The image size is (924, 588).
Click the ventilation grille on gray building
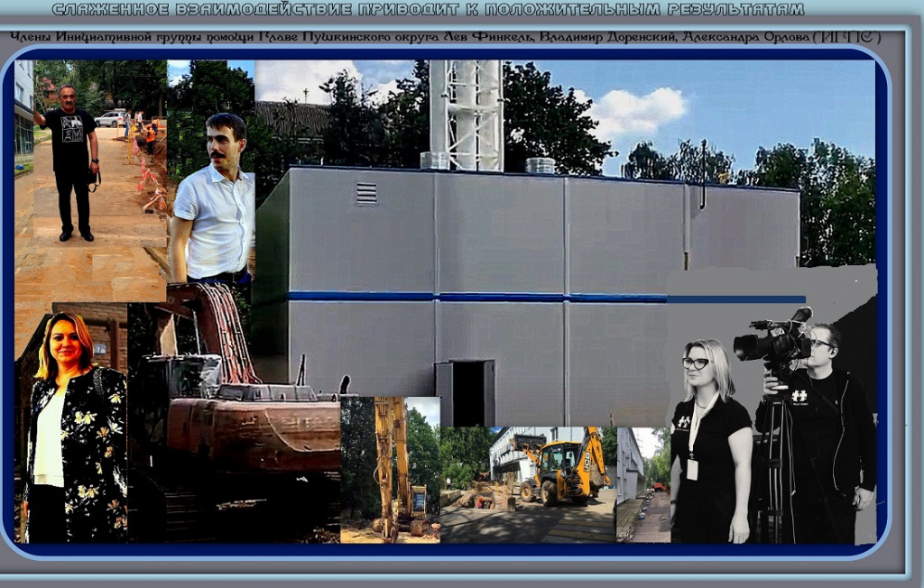click(x=366, y=193)
